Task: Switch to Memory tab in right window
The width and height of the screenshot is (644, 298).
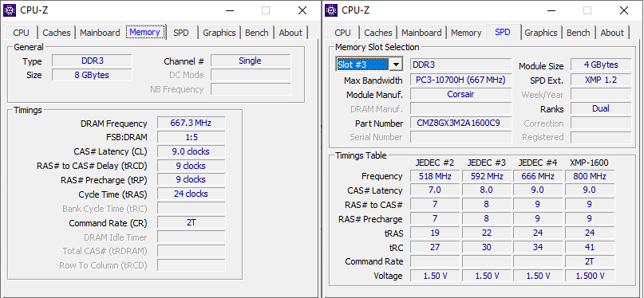Action: click(x=466, y=33)
